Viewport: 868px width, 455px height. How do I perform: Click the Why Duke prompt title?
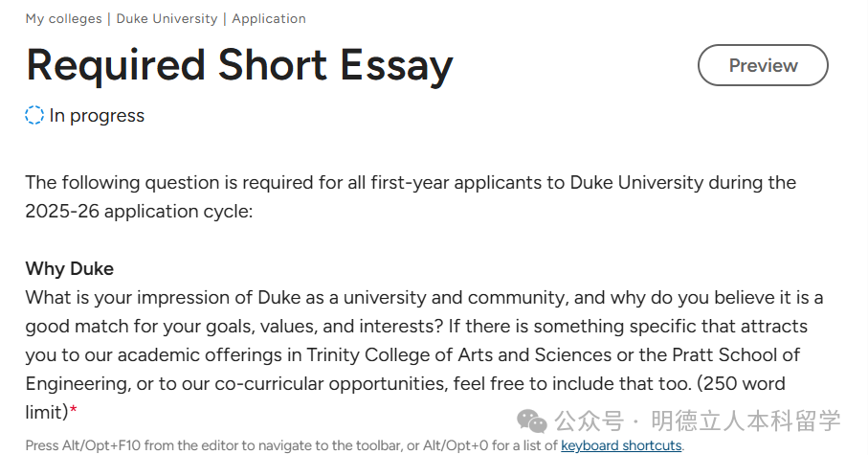coord(70,268)
